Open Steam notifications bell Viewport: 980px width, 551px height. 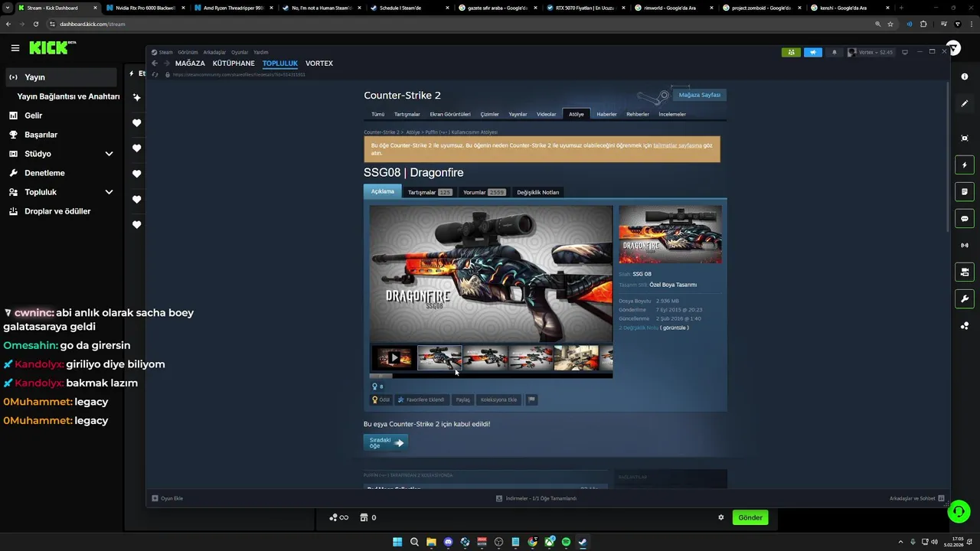click(x=835, y=52)
